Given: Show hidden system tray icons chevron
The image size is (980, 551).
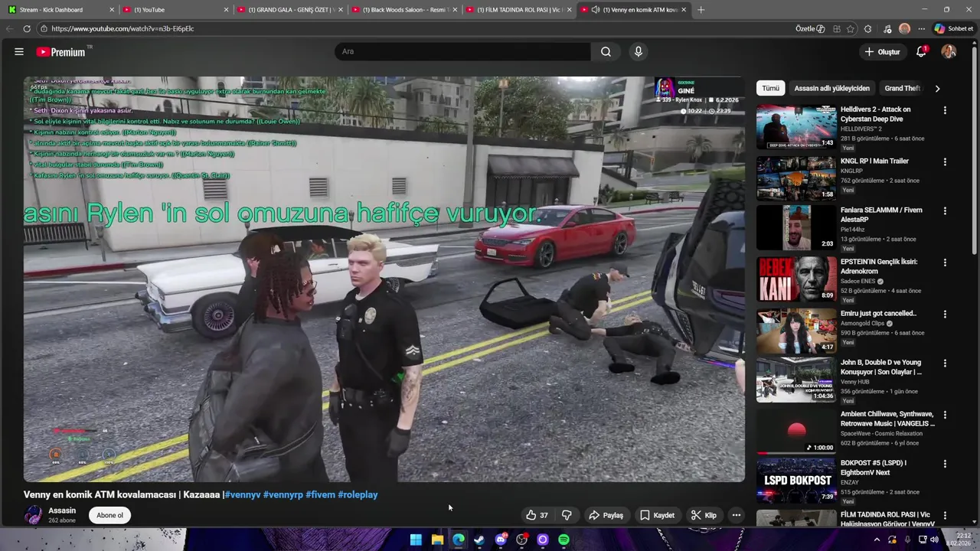Looking at the screenshot, I should coord(877,540).
